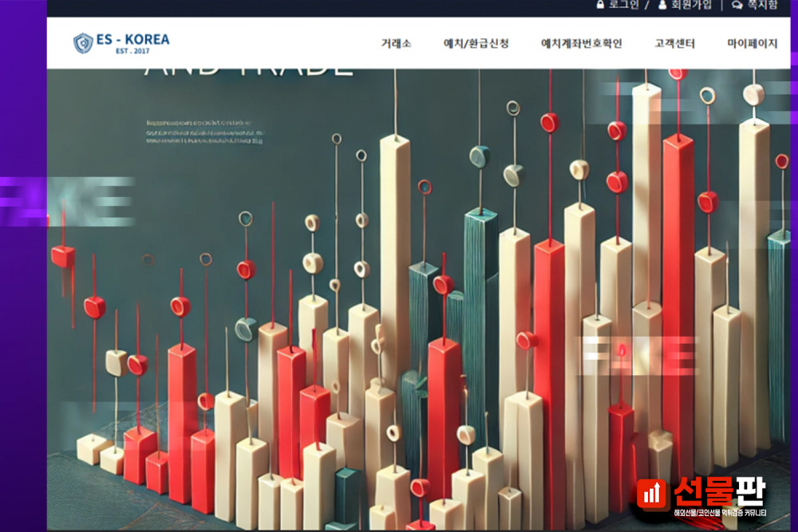The height and width of the screenshot is (532, 798).
Task: Navigate to 마이페이지
Action: pyautogui.click(x=752, y=44)
